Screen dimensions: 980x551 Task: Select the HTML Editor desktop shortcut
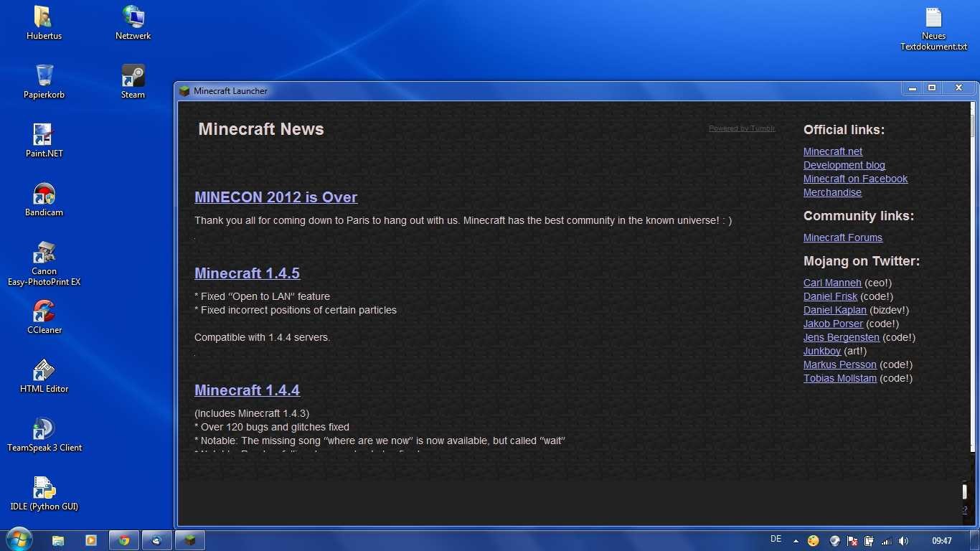tap(44, 375)
